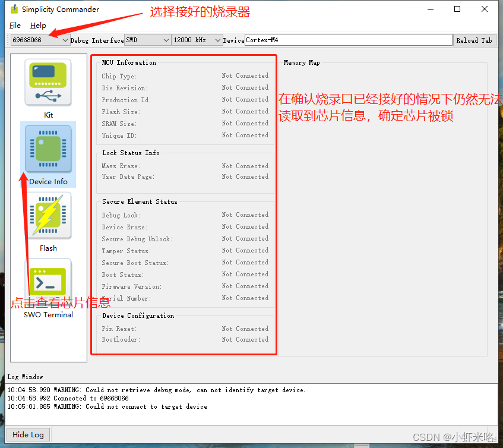Click the Firmware Version value
Image resolution: width=503 pixels, height=448 pixels.
tap(245, 286)
